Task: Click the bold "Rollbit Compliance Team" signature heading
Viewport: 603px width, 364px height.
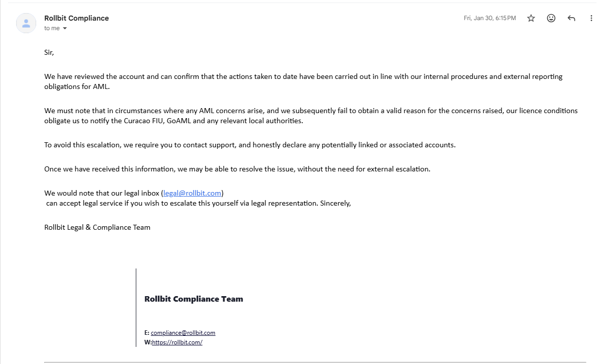Action: [194, 299]
